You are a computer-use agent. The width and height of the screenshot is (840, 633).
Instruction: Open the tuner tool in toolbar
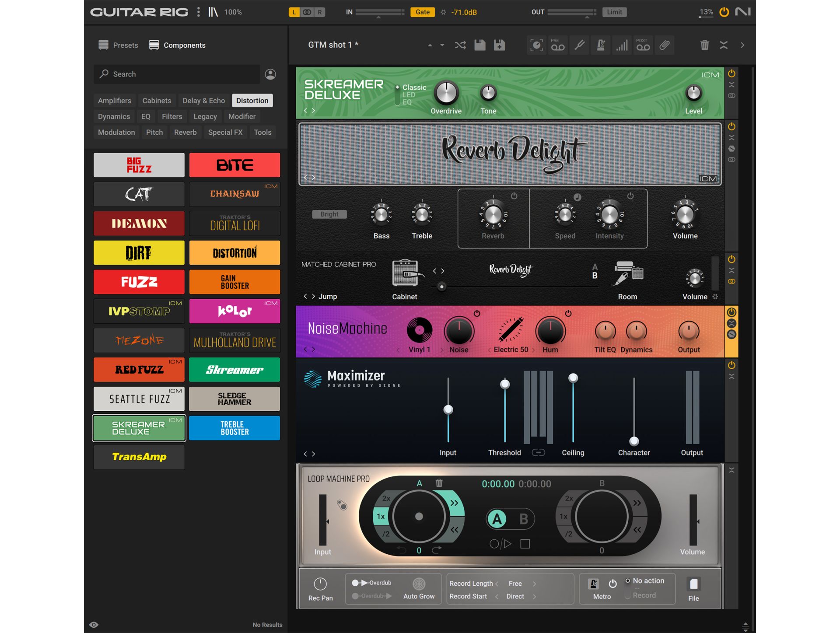580,45
